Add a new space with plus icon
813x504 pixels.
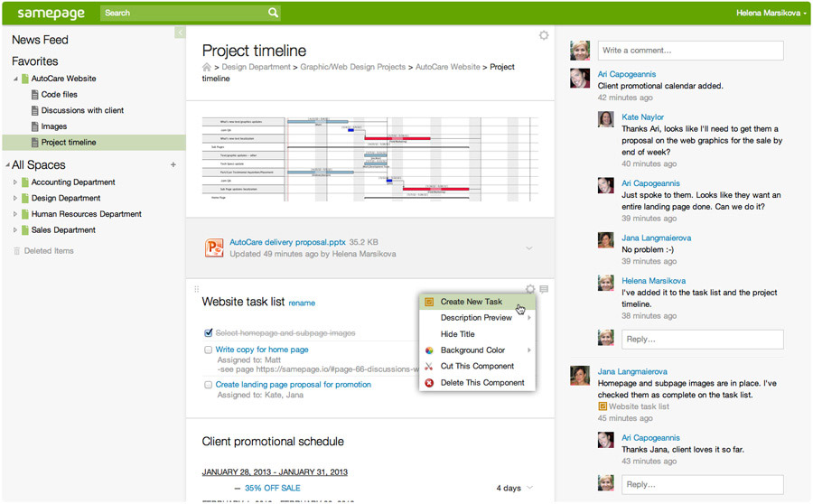173,165
